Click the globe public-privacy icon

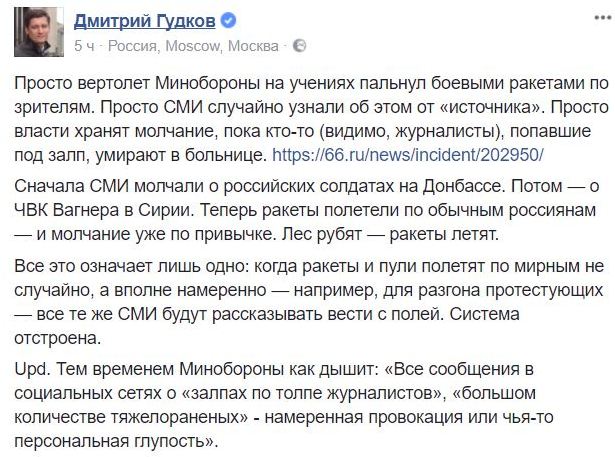point(300,46)
